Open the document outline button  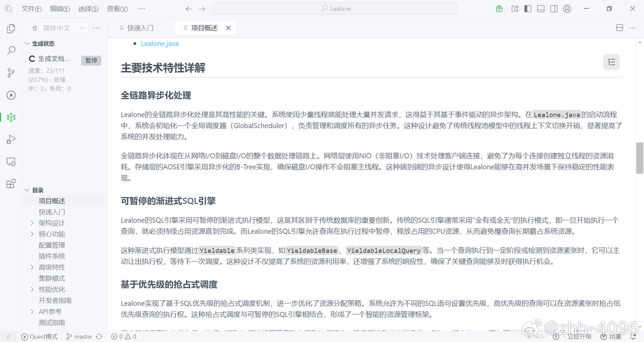pyautogui.click(x=611, y=62)
